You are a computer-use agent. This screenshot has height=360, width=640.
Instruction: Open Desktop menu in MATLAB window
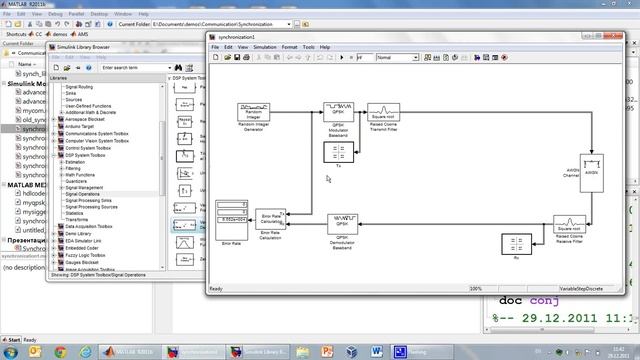[x=99, y=14]
